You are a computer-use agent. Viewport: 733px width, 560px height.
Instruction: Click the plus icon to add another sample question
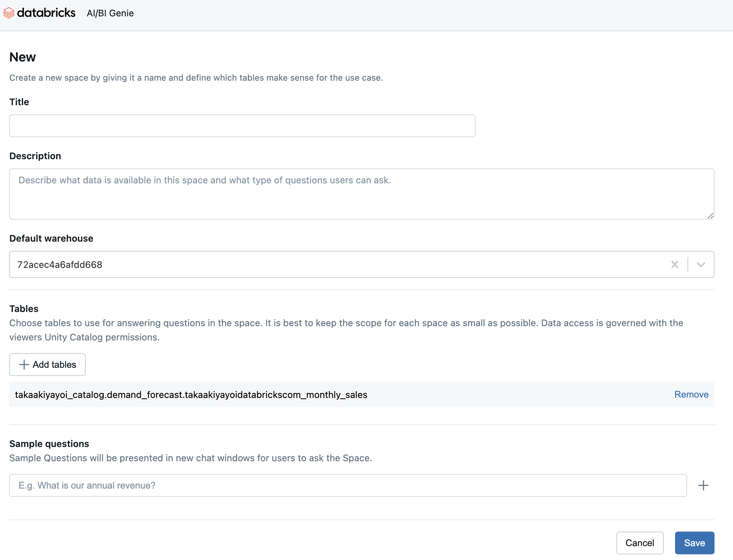click(703, 485)
